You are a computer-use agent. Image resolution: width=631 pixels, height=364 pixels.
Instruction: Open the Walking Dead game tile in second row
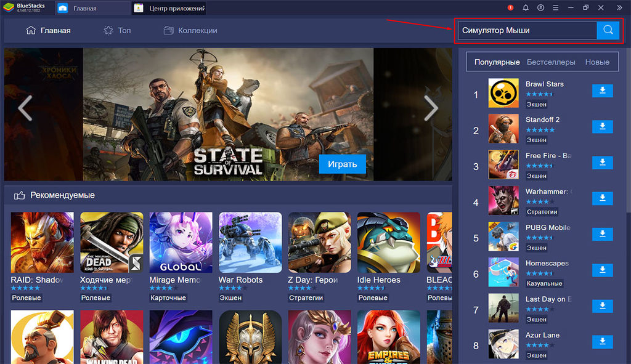pos(112,337)
